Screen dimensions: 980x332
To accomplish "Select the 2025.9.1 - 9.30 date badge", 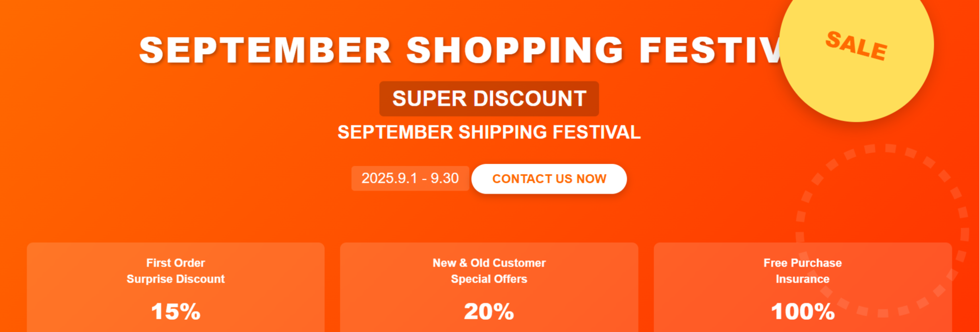I will point(410,178).
